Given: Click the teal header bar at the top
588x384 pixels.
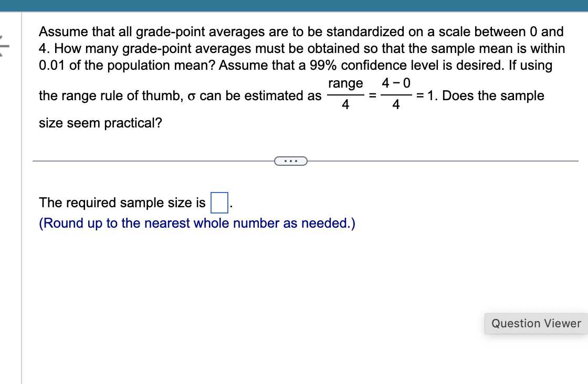Looking at the screenshot, I should (294, 6).
